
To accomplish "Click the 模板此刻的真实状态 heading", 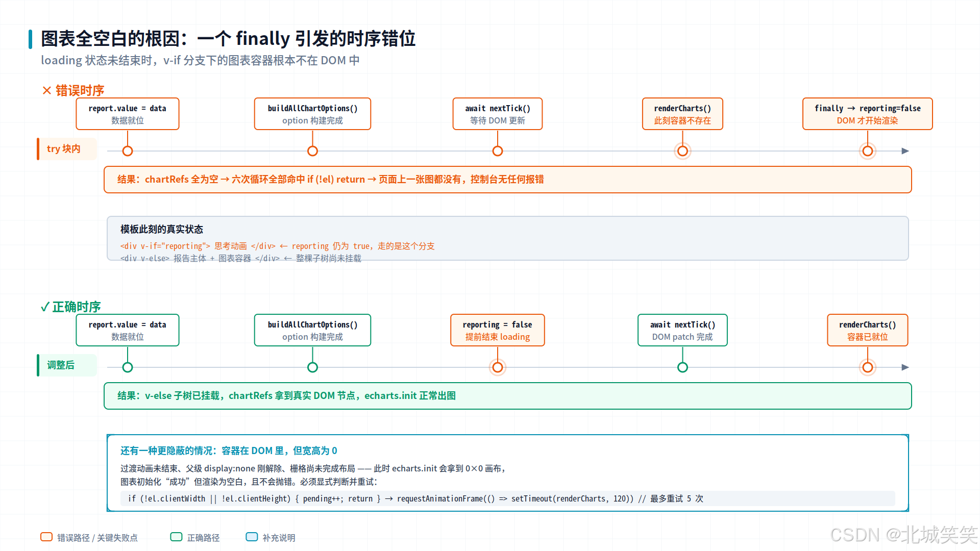I will (162, 230).
